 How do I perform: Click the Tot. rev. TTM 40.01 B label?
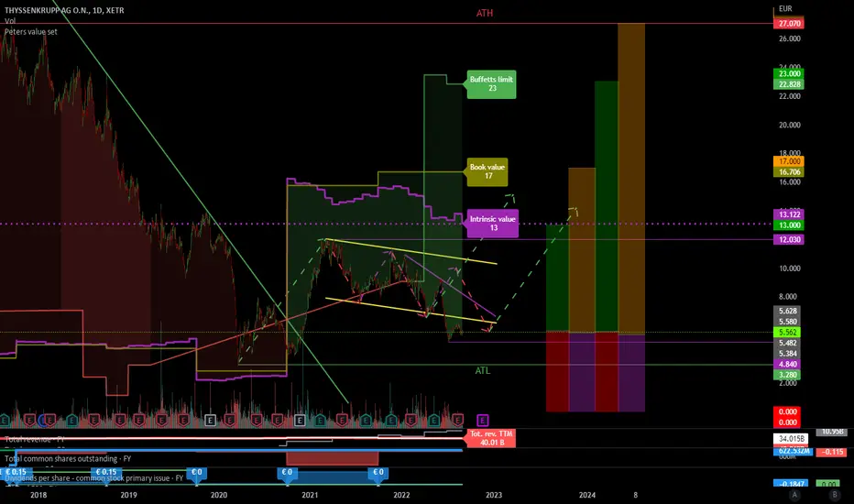[491, 438]
